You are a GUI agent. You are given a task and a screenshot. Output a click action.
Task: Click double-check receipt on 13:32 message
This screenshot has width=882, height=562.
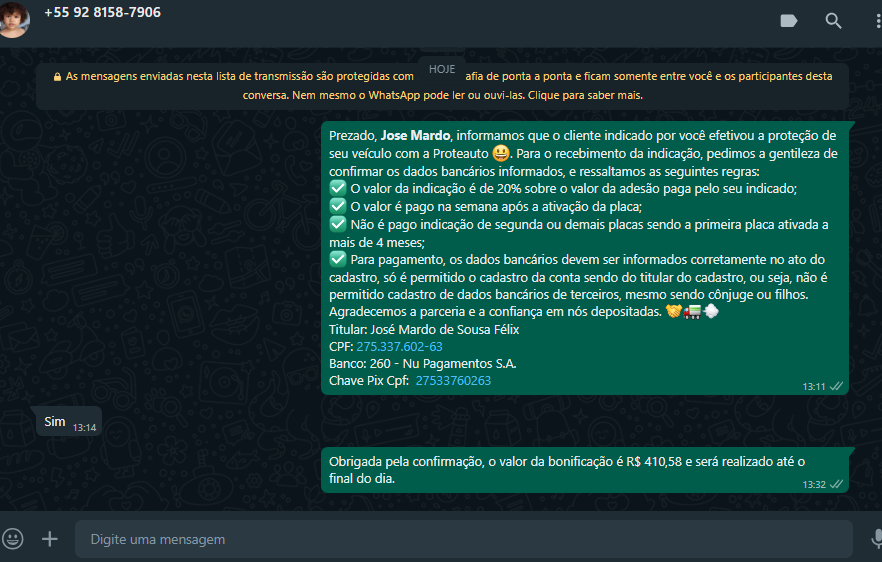[x=836, y=484]
